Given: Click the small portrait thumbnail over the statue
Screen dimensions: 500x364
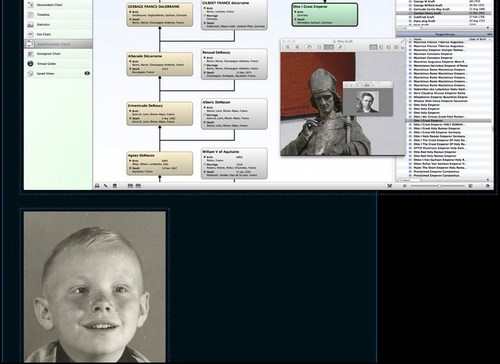Looking at the screenshot, I should [368, 102].
